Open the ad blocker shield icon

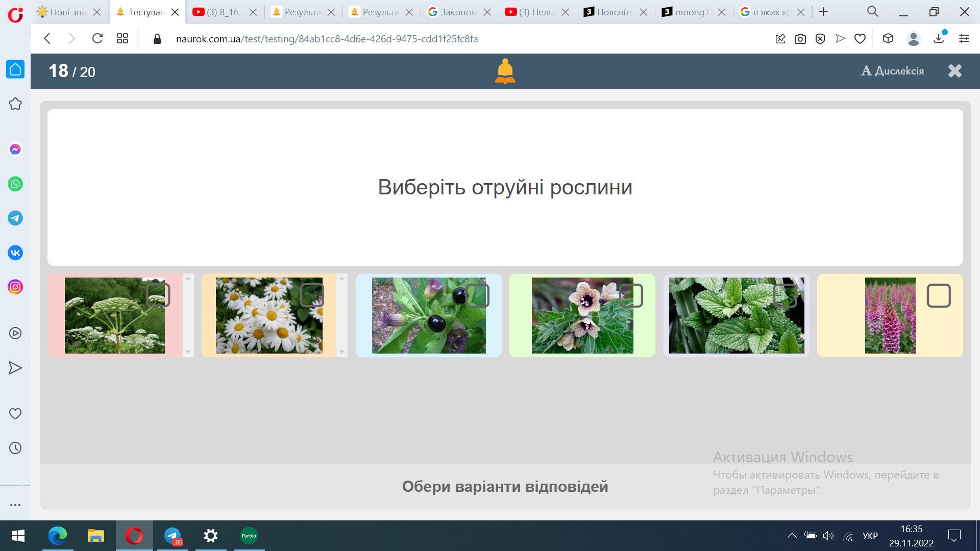820,39
